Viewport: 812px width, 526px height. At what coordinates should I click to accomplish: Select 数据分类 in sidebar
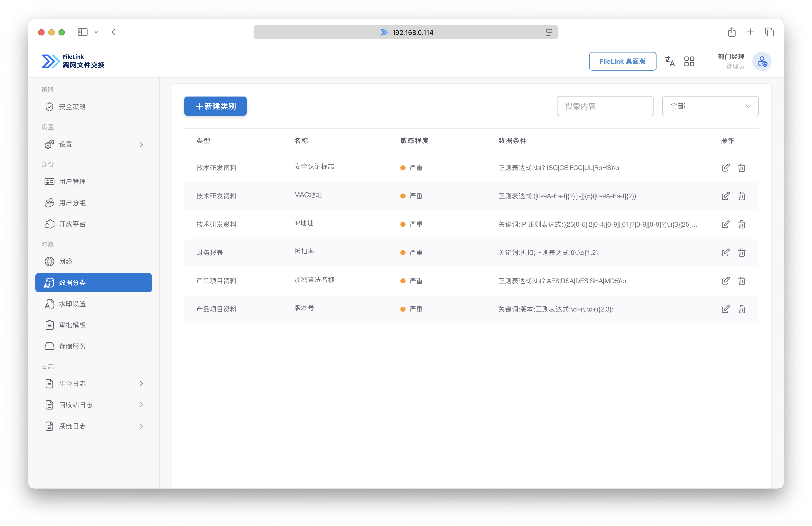tap(93, 283)
